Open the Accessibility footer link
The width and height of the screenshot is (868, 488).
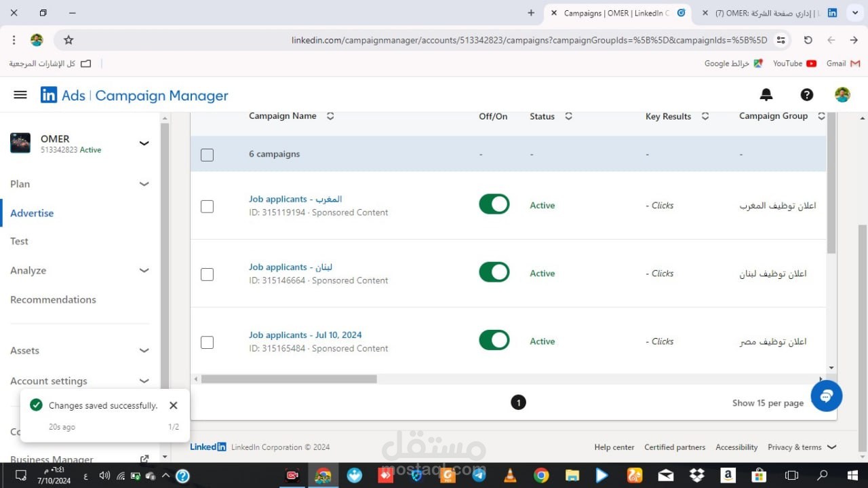(736, 447)
